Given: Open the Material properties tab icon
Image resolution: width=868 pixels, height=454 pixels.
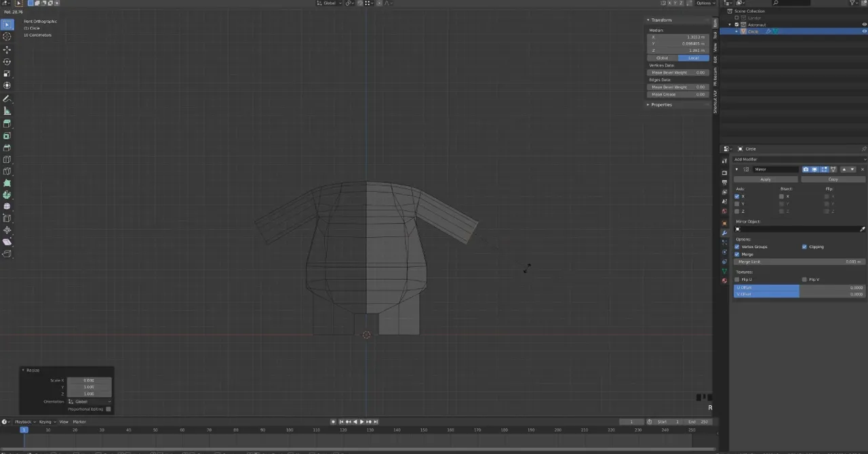Looking at the screenshot, I should pyautogui.click(x=724, y=281).
